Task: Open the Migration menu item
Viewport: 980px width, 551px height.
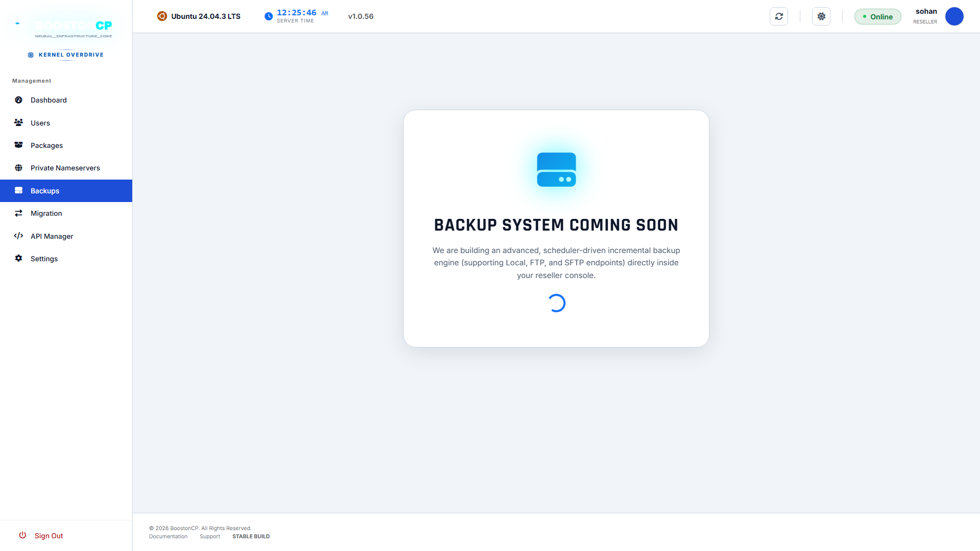Action: [x=66, y=213]
